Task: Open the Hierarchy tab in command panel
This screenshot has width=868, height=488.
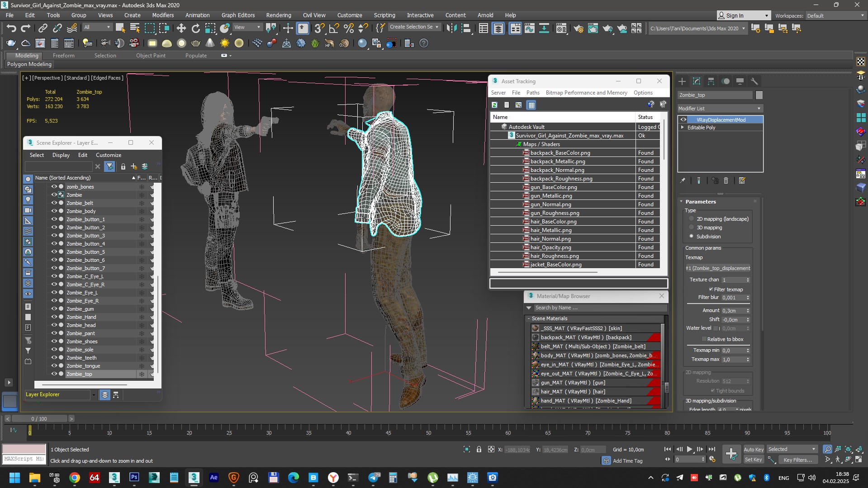Action: 711,81
